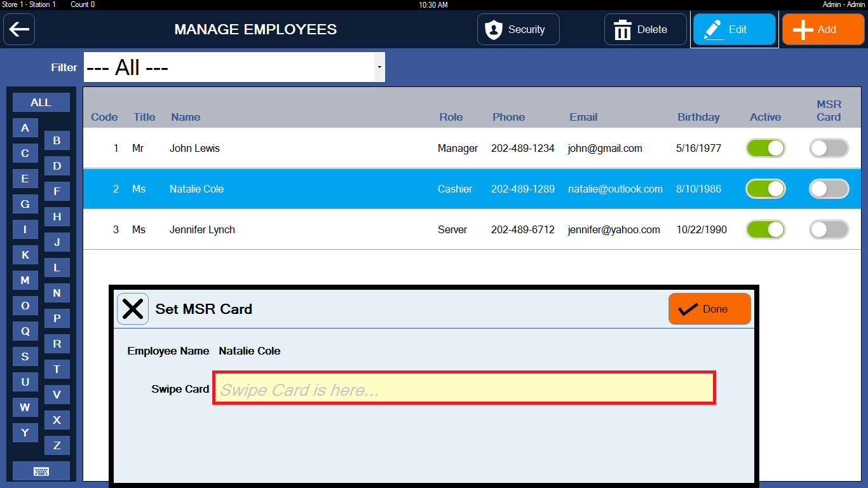Toggle Jennifer Lynch's Active switch
The width and height of the screenshot is (868, 488).
tap(765, 229)
